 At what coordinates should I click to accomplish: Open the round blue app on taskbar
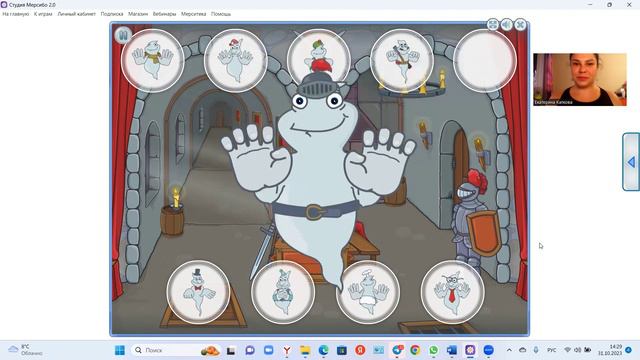pos(489,350)
